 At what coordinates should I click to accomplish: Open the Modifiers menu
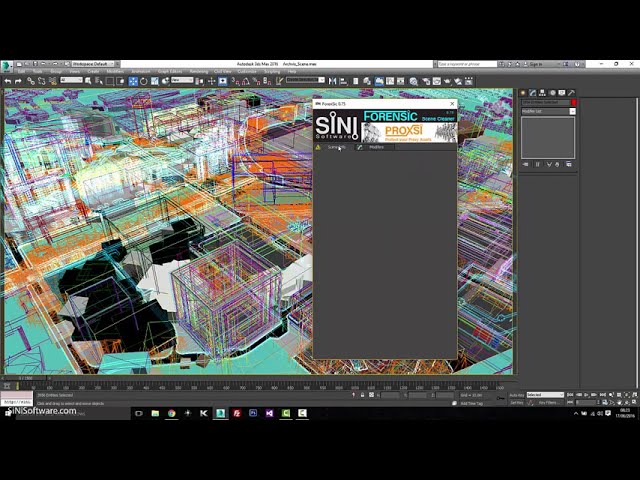point(115,71)
